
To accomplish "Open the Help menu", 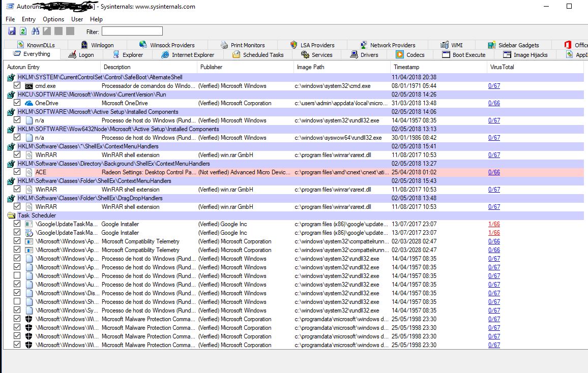I will 96,19.
